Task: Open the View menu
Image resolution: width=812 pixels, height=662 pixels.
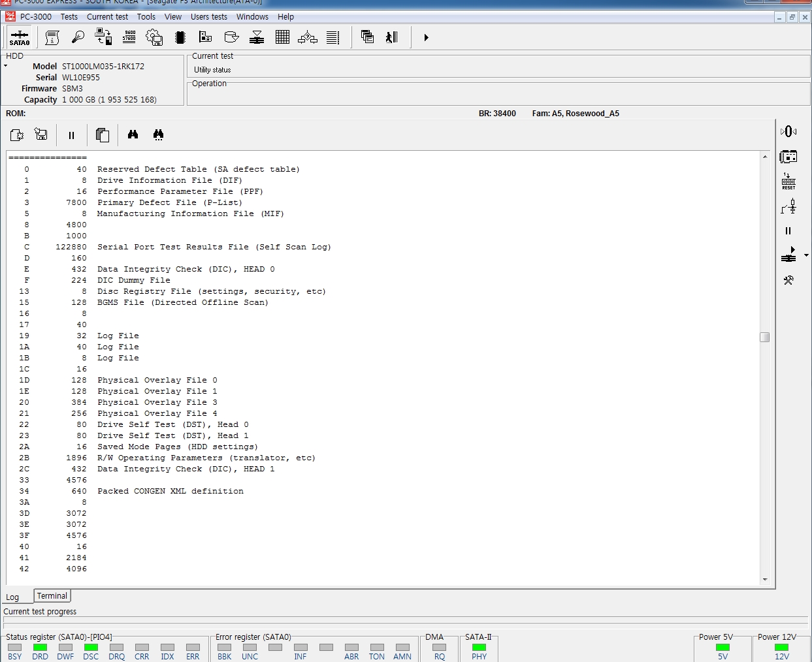Action: click(x=173, y=17)
